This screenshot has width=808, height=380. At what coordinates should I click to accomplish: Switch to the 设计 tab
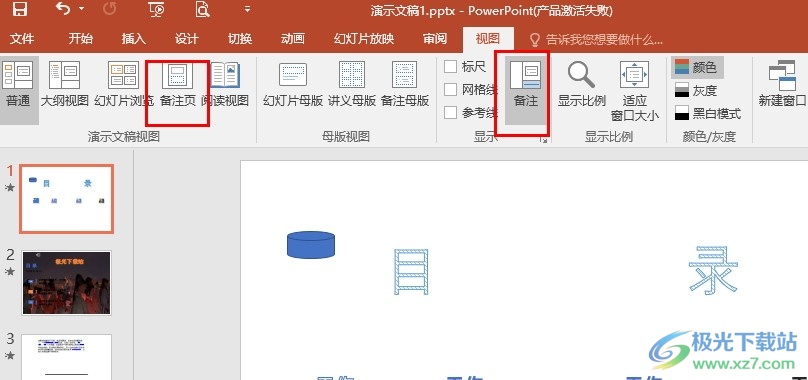point(187,39)
